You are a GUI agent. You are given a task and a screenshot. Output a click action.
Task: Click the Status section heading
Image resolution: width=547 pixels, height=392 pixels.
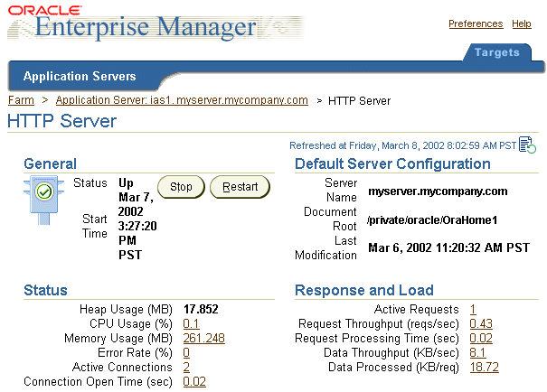pos(45,290)
